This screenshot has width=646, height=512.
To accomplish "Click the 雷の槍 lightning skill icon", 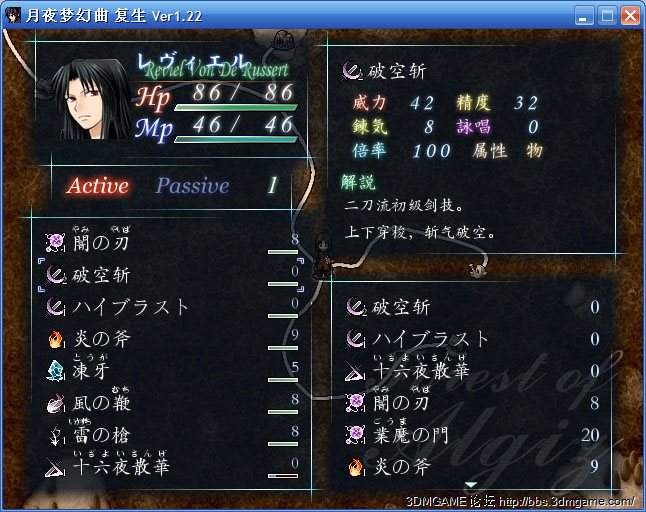I will 55,436.
